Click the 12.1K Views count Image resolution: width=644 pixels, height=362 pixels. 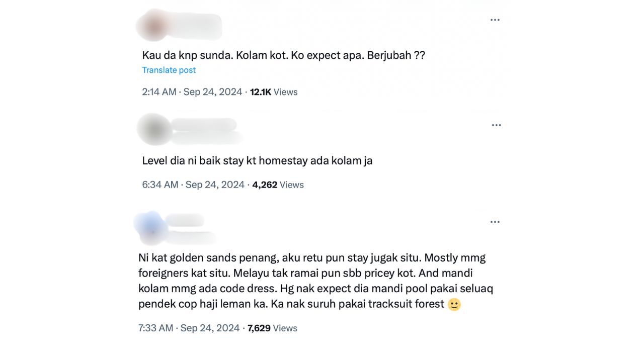[x=274, y=92]
